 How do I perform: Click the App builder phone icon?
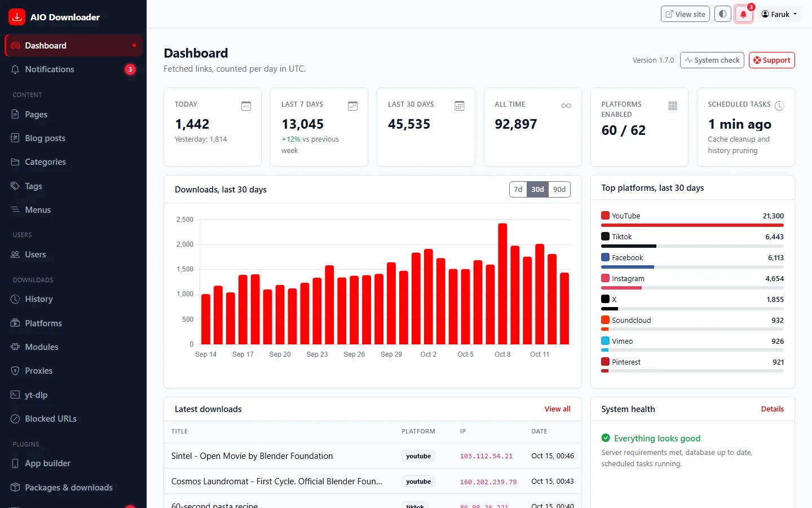pyautogui.click(x=15, y=463)
